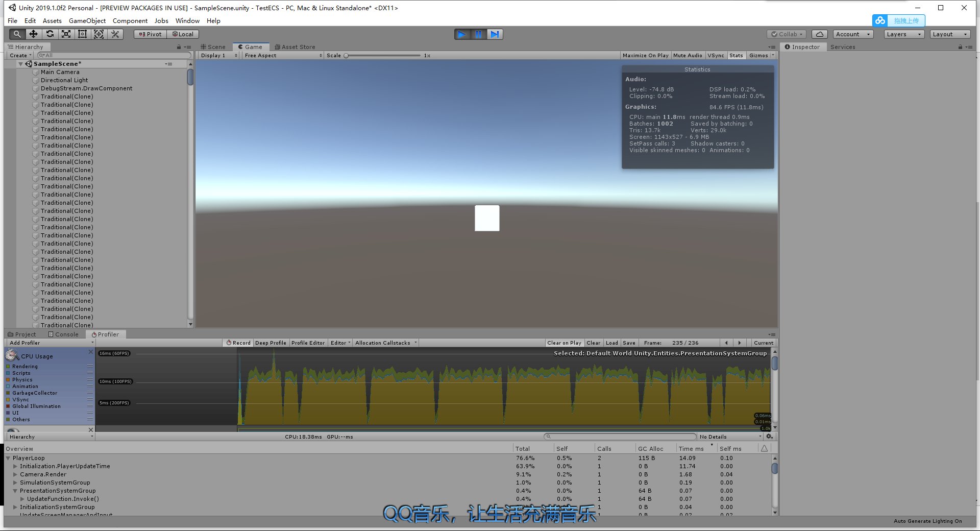Expand Camera.Render in profiler hierarchy
This screenshot has height=531, width=980.
pos(15,474)
